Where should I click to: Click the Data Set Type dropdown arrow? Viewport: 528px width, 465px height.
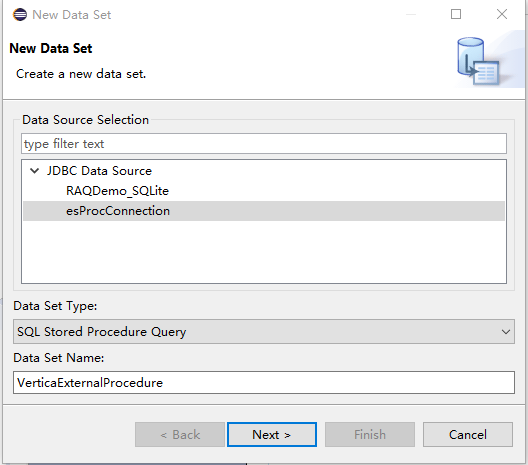point(505,332)
